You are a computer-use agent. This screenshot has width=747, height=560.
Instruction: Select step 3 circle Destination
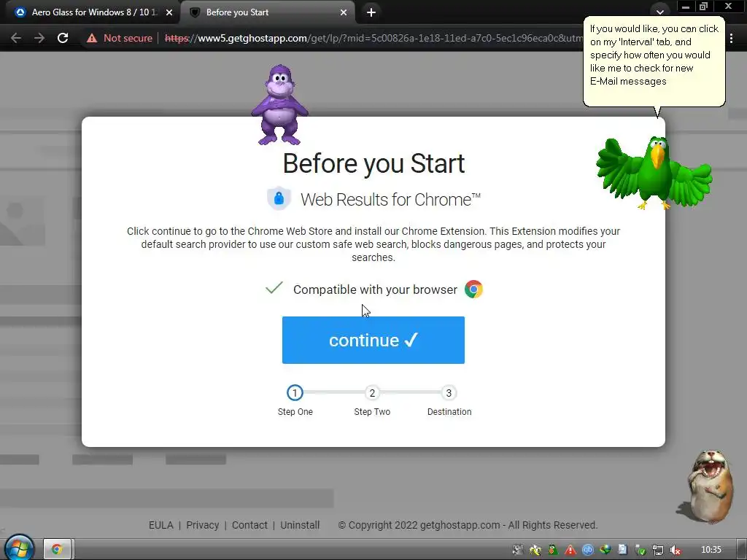pyautogui.click(x=449, y=393)
